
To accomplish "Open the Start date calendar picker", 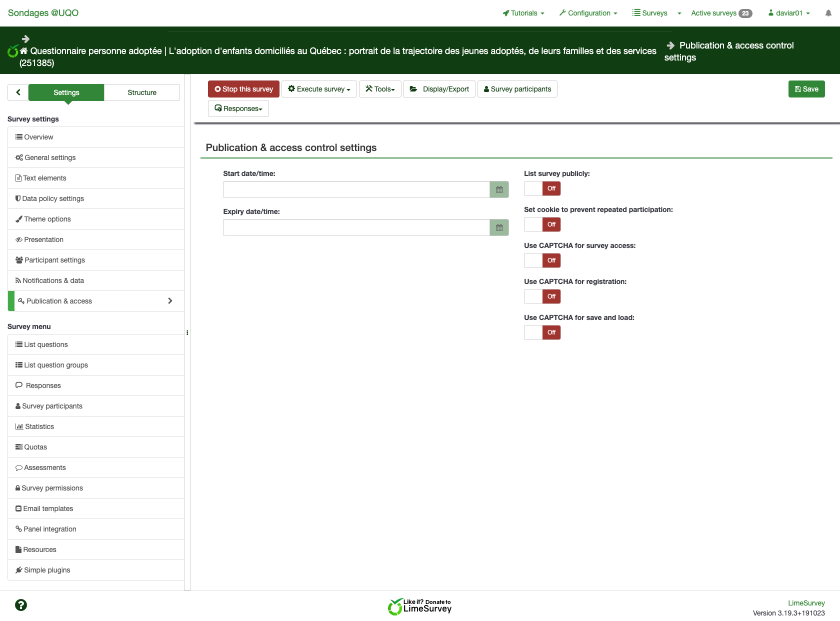I will 499,190.
